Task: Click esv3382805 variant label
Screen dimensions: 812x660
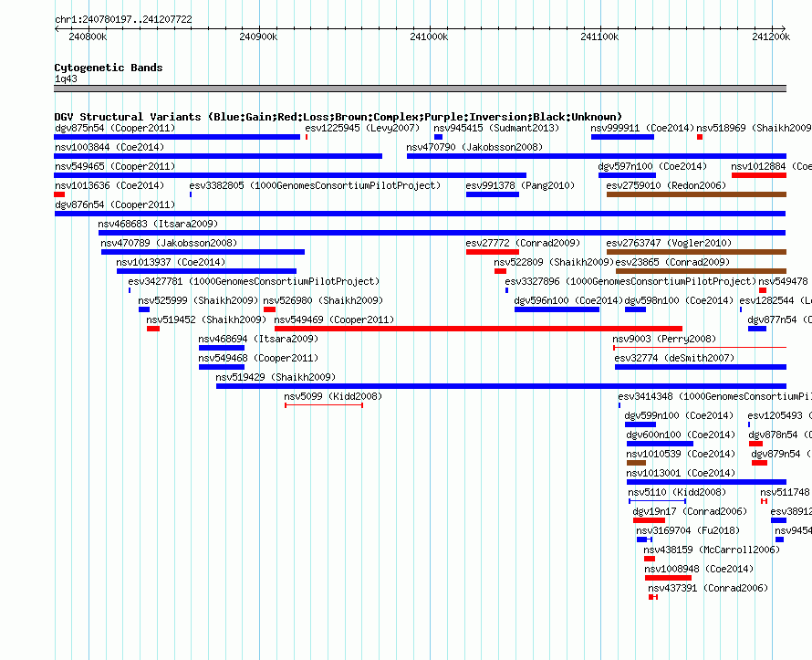Action: (x=315, y=185)
